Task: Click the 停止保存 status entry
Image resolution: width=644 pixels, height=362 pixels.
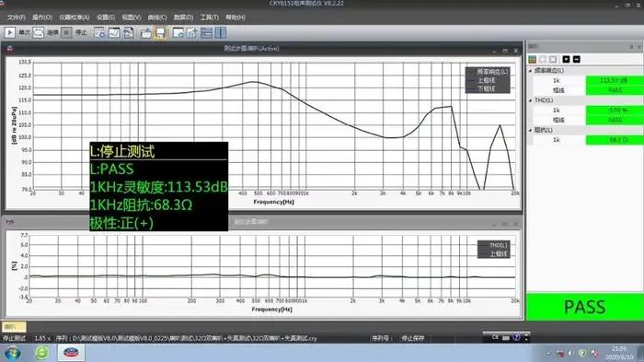Action: click(413, 338)
